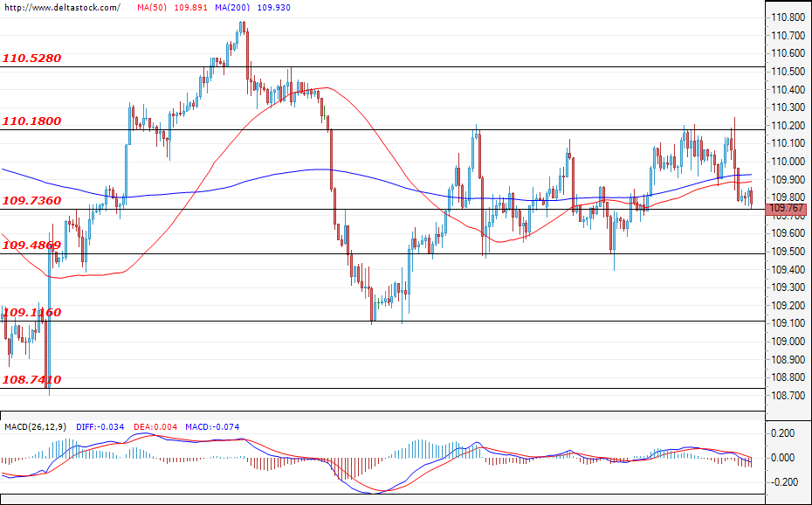Click the 110.500 price axis label
The image size is (812, 505).
[788, 72]
